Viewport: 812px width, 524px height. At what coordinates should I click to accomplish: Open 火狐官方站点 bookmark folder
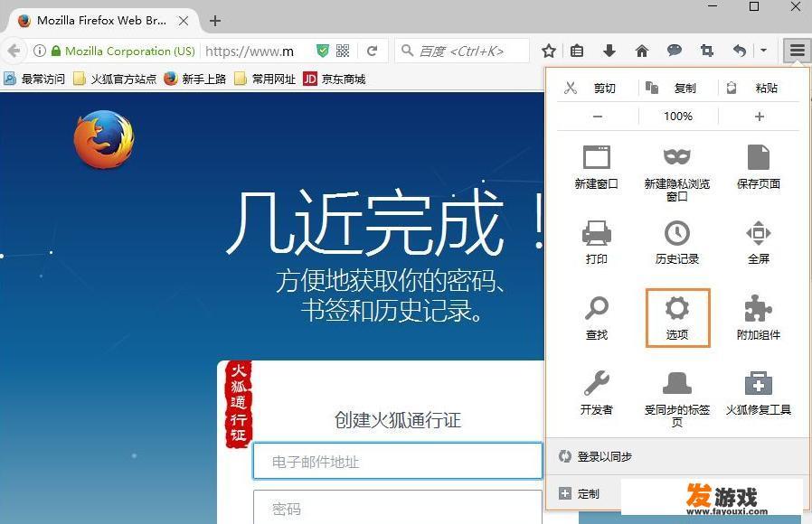[115, 79]
